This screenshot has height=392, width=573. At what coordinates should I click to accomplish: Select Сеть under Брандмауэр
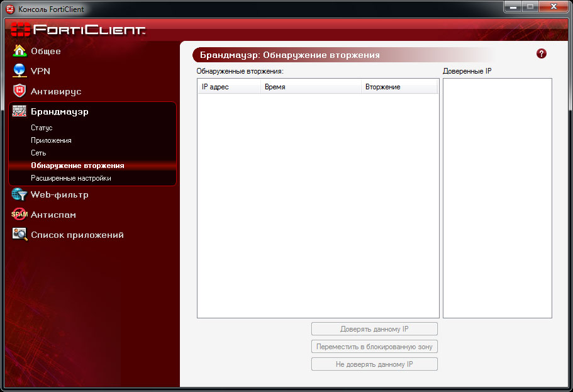point(38,153)
